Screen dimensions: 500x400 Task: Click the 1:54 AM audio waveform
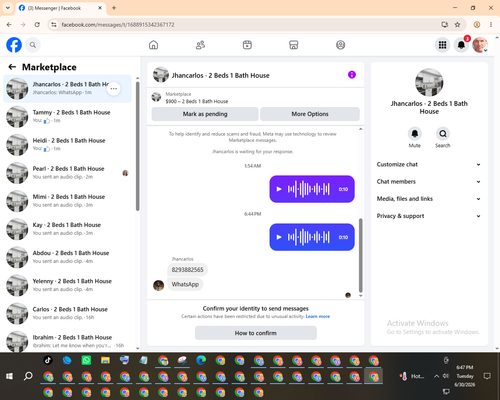click(309, 189)
